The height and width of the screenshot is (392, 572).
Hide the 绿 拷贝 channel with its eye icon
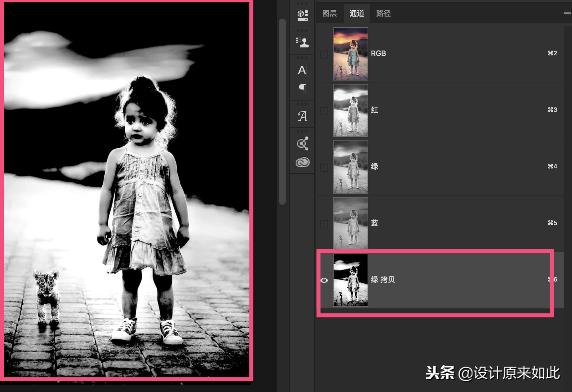[324, 281]
